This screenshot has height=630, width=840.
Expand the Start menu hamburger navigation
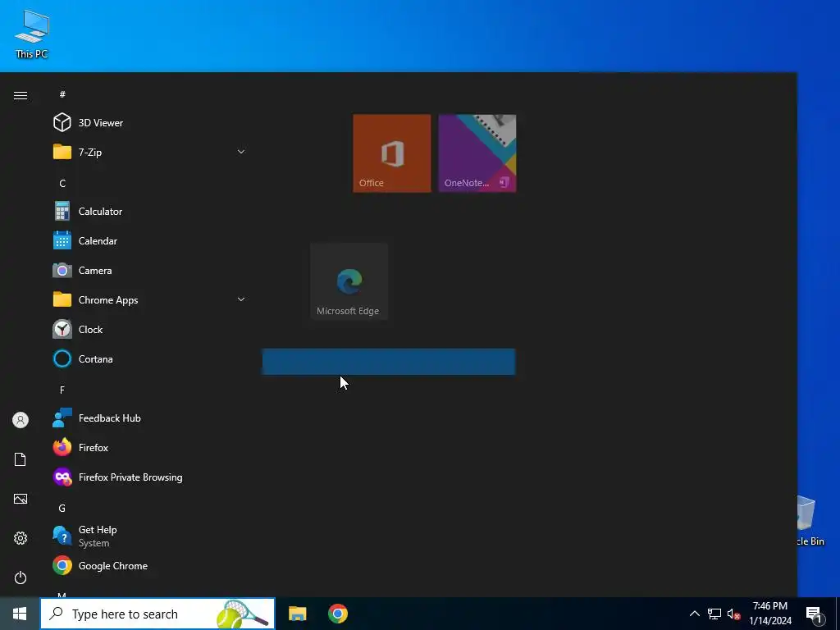pos(21,95)
